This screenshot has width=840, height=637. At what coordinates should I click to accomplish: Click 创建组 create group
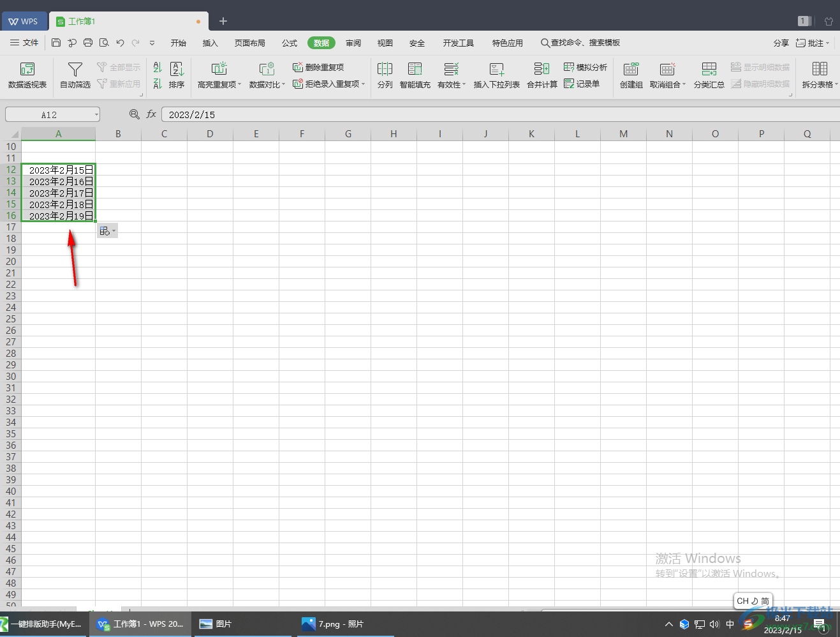click(631, 75)
